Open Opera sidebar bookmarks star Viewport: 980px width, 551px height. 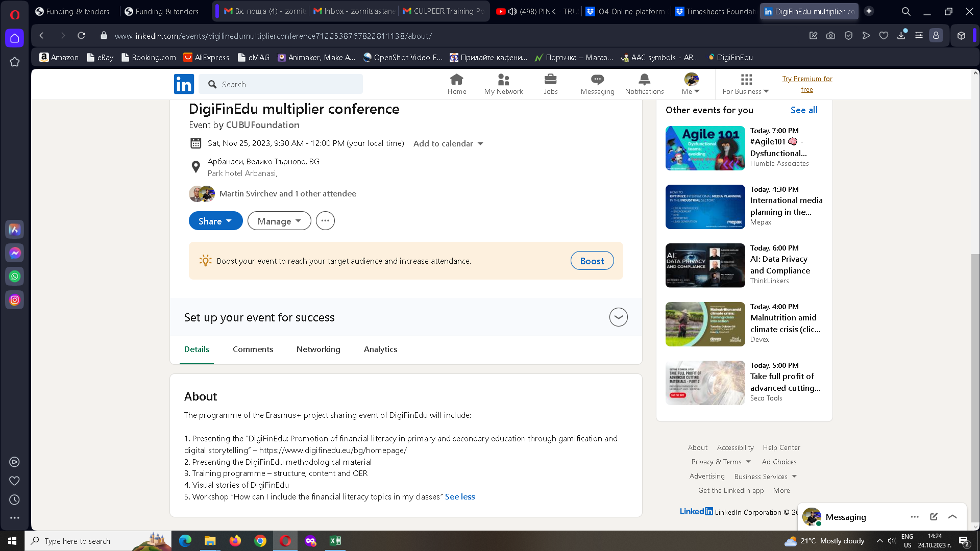click(x=14, y=62)
